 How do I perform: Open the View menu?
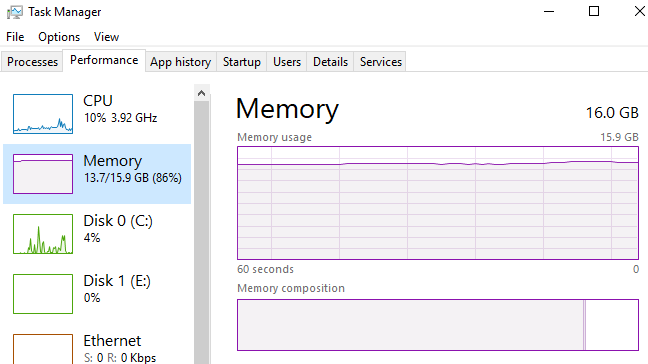[106, 37]
